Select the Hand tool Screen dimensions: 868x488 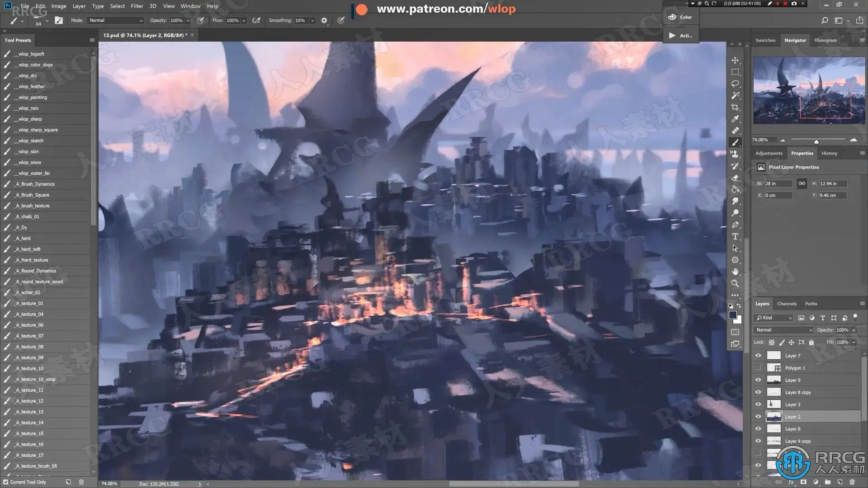pos(735,272)
